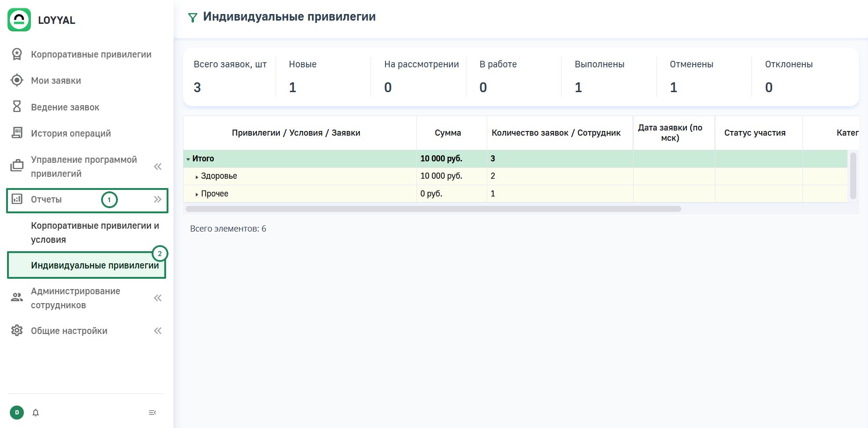
Task: Open История операций menu item
Action: pos(71,133)
